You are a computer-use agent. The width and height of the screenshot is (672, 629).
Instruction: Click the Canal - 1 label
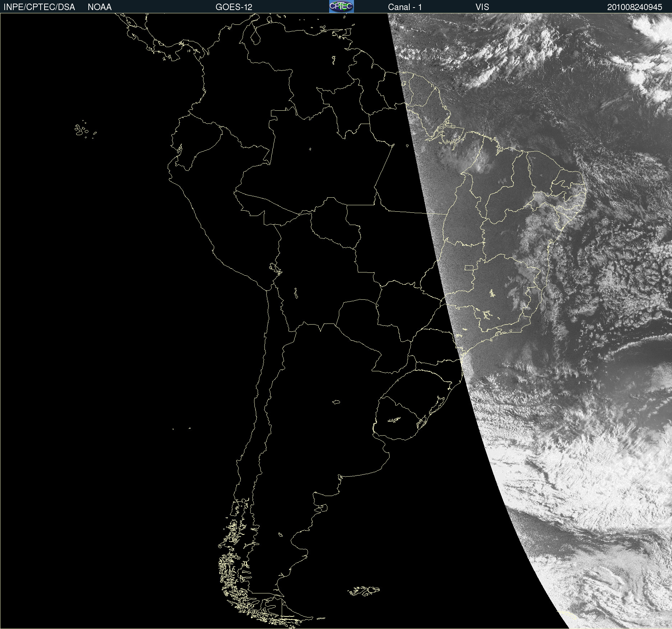(405, 7)
